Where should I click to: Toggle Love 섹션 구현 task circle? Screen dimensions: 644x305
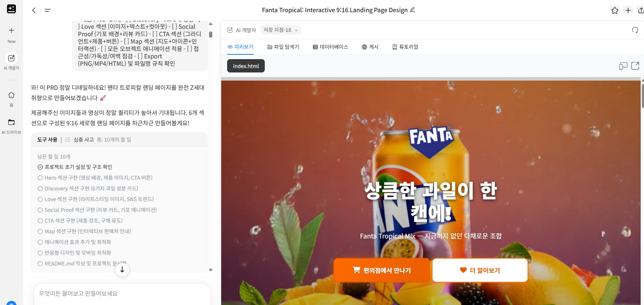[40, 199]
